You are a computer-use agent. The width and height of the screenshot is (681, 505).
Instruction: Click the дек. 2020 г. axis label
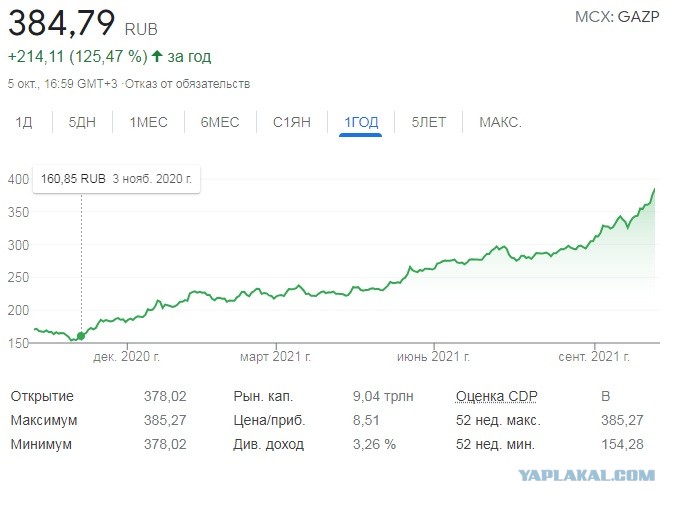(x=126, y=357)
